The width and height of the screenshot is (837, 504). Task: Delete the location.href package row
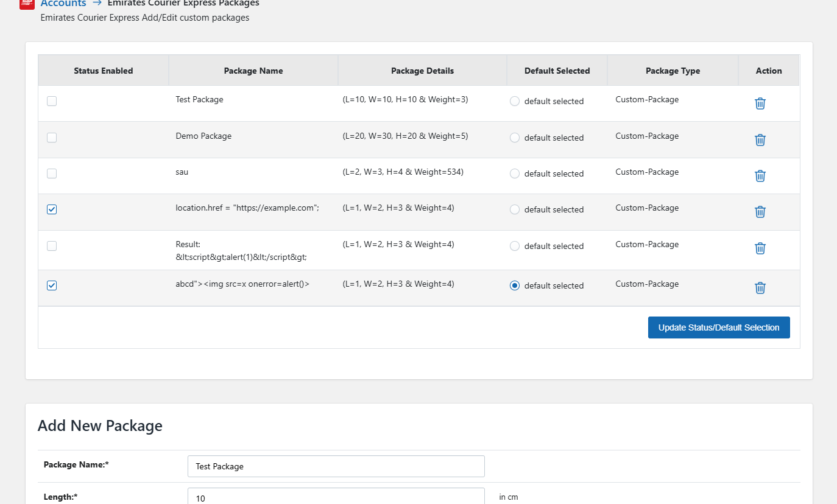pyautogui.click(x=760, y=212)
